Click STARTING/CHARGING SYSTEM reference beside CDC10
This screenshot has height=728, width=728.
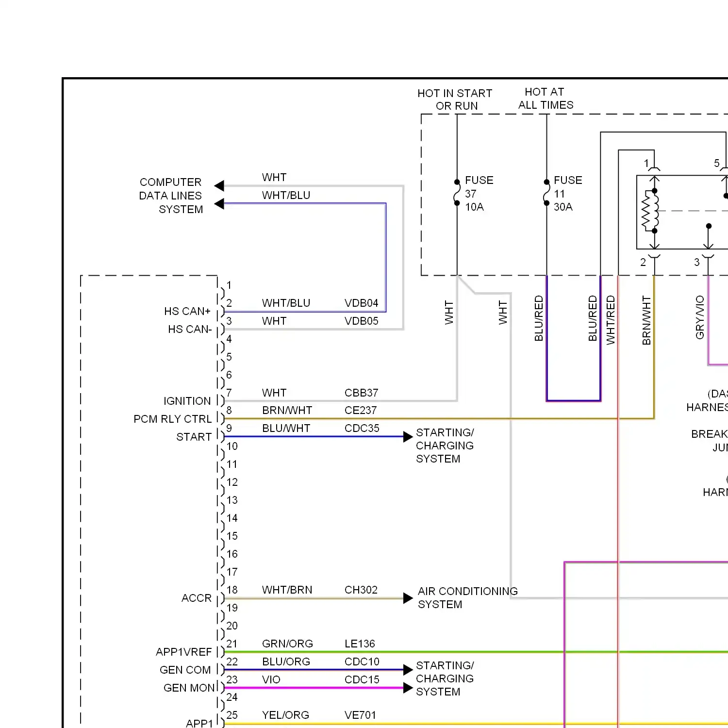pos(445,678)
